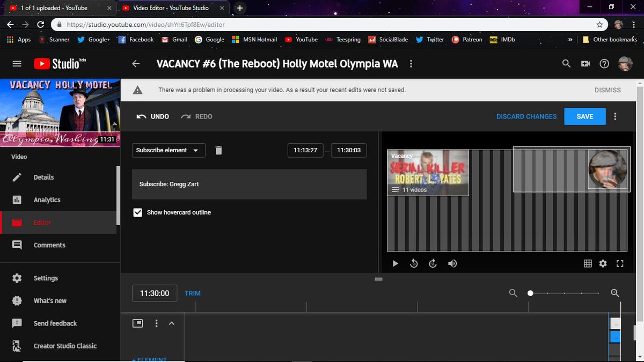The image size is (644, 362).
Task: Open Analytics in the sidebar
Action: (x=58, y=200)
